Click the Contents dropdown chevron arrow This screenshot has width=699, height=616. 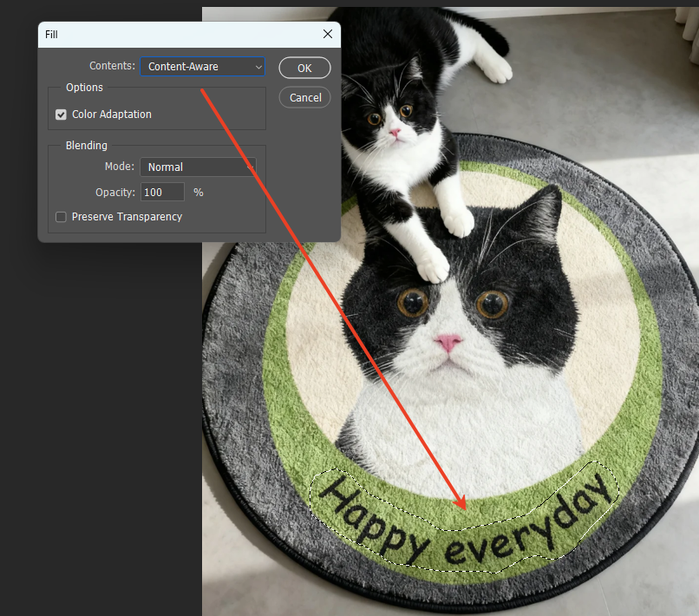(258, 66)
